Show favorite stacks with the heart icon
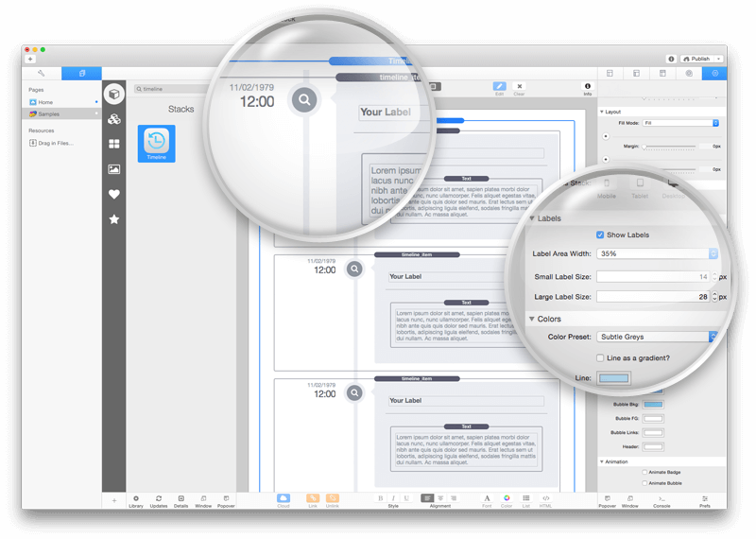The image size is (756, 539). pos(114,194)
